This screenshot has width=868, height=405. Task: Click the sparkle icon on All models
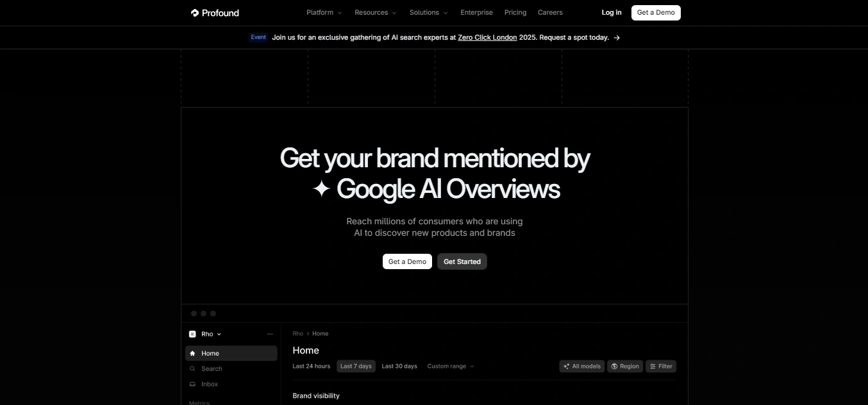567,366
